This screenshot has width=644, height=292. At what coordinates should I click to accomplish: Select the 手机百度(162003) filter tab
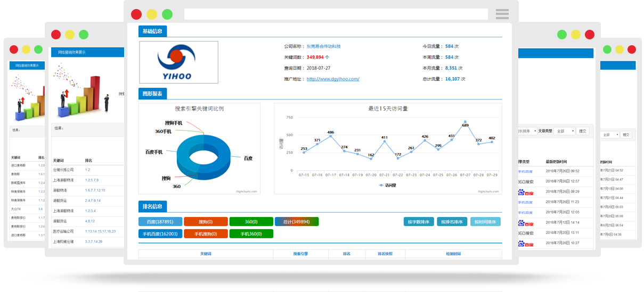pos(160,233)
